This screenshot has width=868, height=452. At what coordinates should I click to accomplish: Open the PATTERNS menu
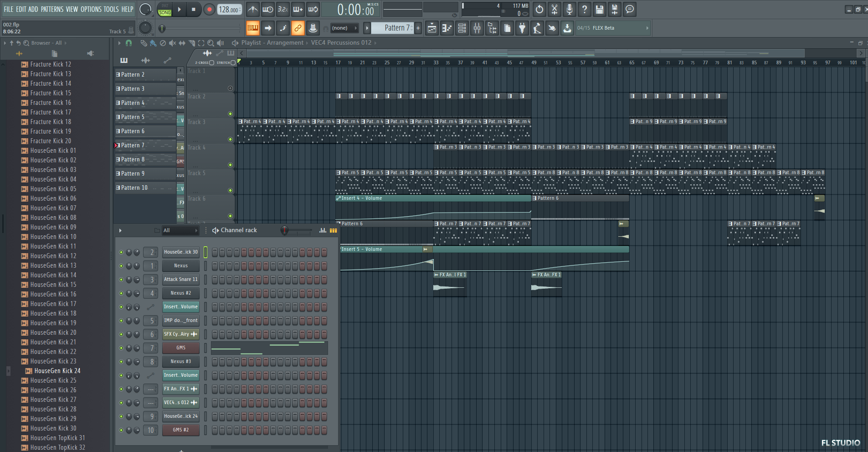point(52,9)
